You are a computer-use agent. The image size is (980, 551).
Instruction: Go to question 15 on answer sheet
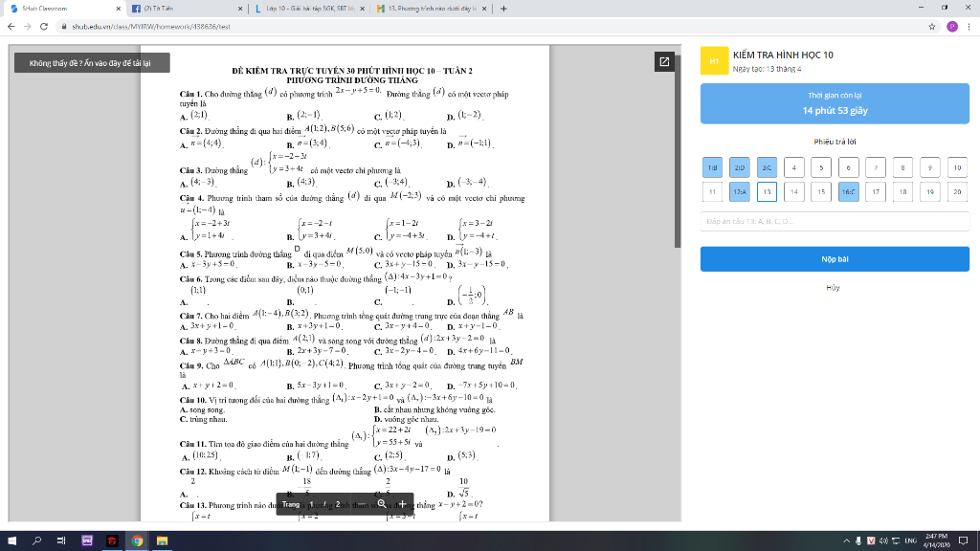click(821, 191)
